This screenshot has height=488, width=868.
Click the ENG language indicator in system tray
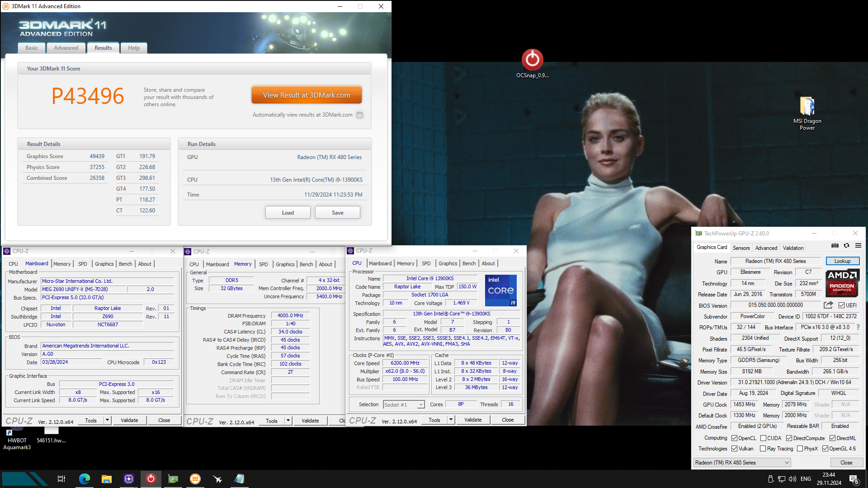[x=806, y=479]
